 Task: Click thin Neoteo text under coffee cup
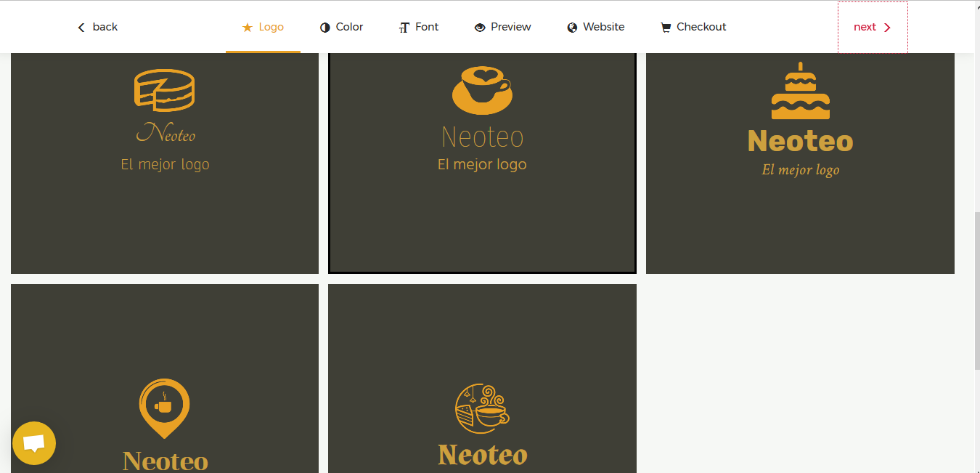tap(482, 137)
